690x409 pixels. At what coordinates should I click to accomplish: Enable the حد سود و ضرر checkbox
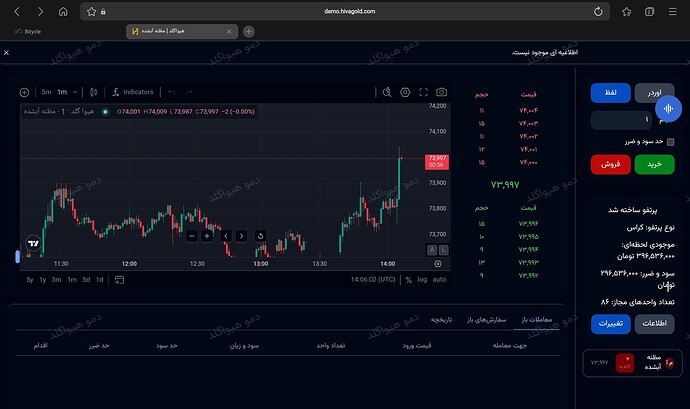[670, 142]
